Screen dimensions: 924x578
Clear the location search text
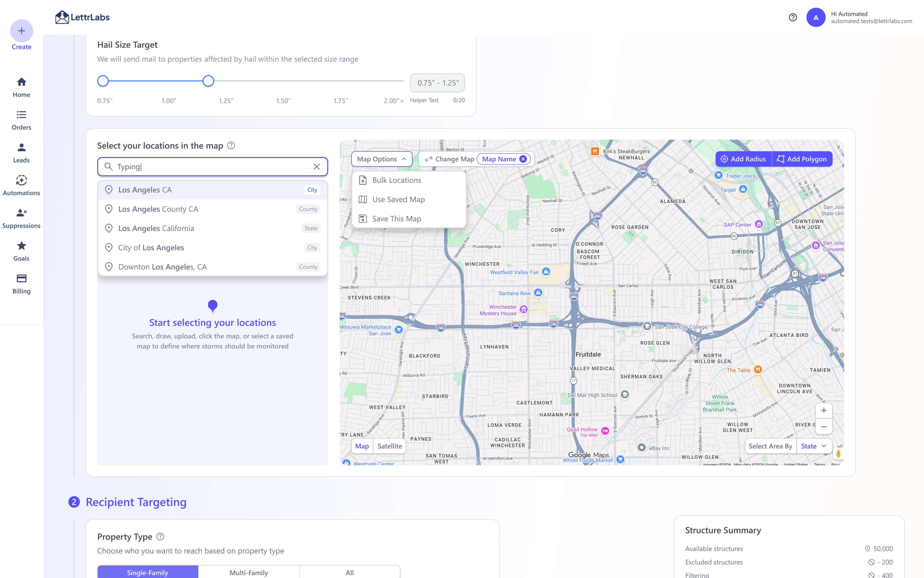(316, 167)
